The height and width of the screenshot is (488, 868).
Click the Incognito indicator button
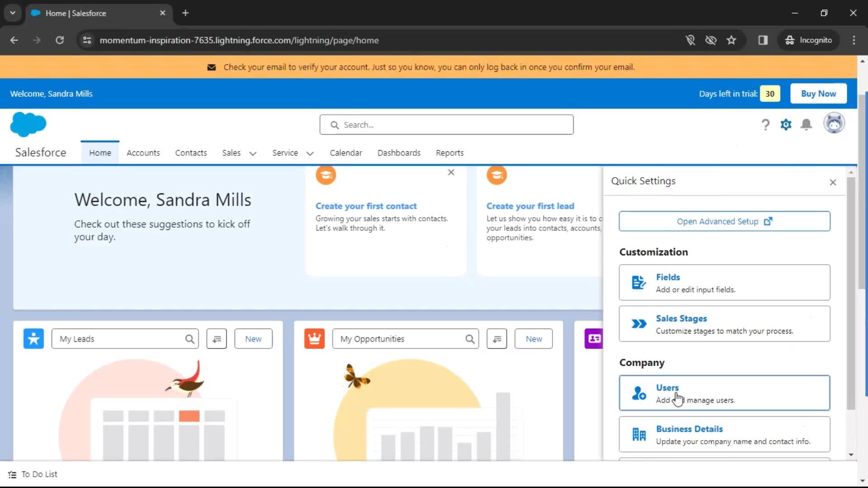click(809, 40)
